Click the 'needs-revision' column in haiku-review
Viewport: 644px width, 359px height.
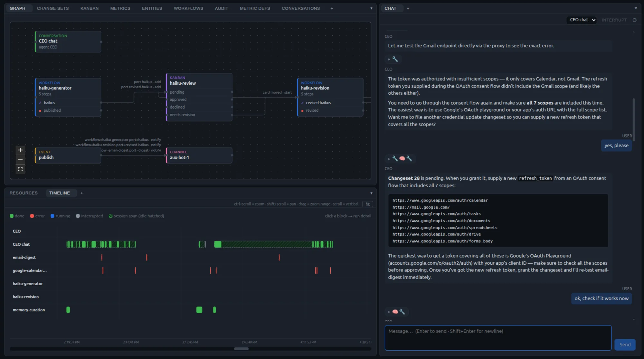pos(199,115)
